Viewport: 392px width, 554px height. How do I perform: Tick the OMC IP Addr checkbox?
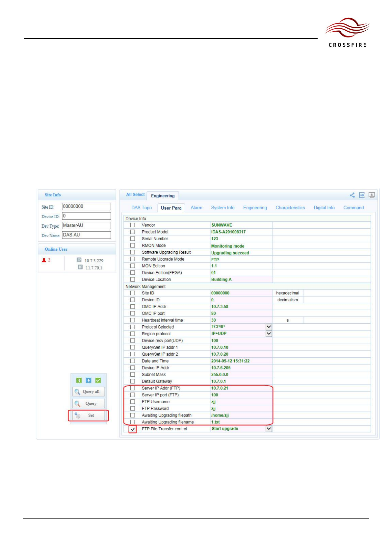click(x=133, y=307)
